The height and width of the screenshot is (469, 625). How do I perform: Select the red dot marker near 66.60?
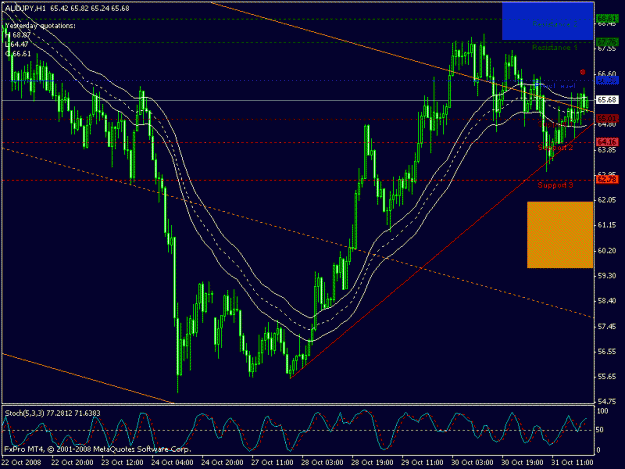click(582, 72)
